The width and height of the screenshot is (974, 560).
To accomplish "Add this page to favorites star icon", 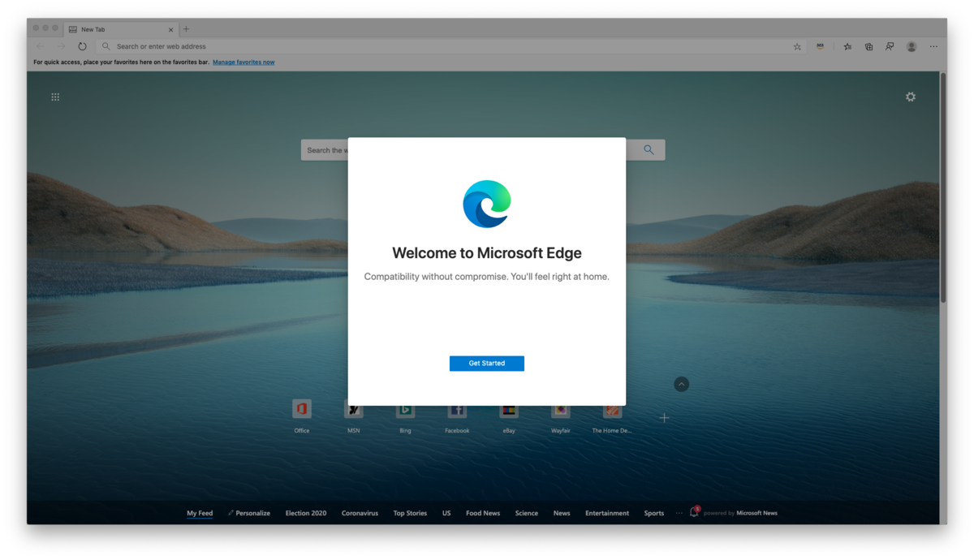I will 797,46.
